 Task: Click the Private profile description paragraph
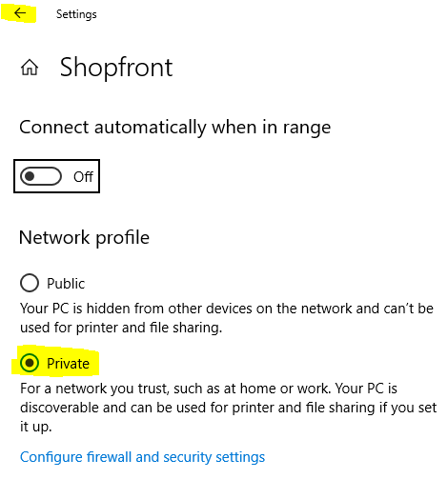point(228,408)
